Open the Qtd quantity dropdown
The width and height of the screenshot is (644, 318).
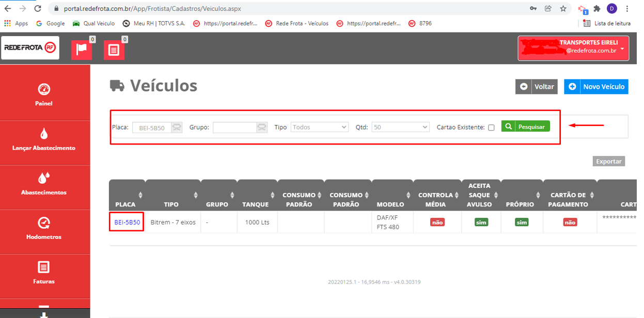[x=400, y=127]
